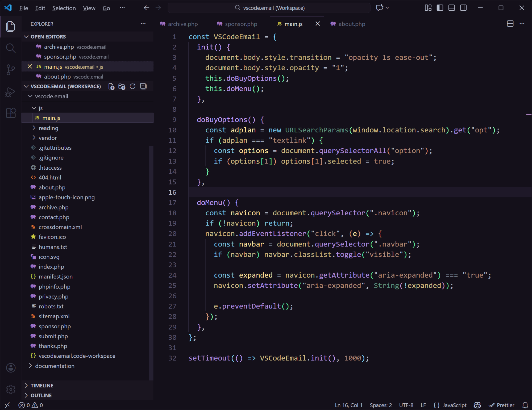532x410 pixels.
Task: Open the File menu
Action: pyautogui.click(x=23, y=8)
